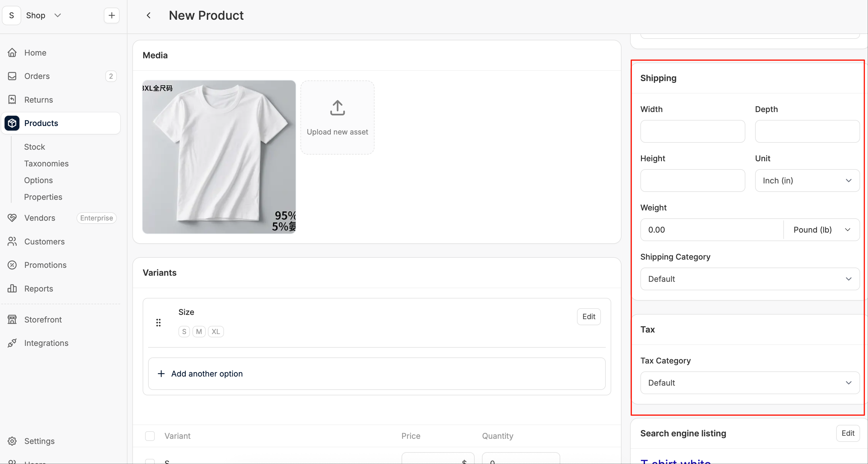Image resolution: width=868 pixels, height=464 pixels.
Task: Open Orders inbox icon
Action: click(x=12, y=76)
